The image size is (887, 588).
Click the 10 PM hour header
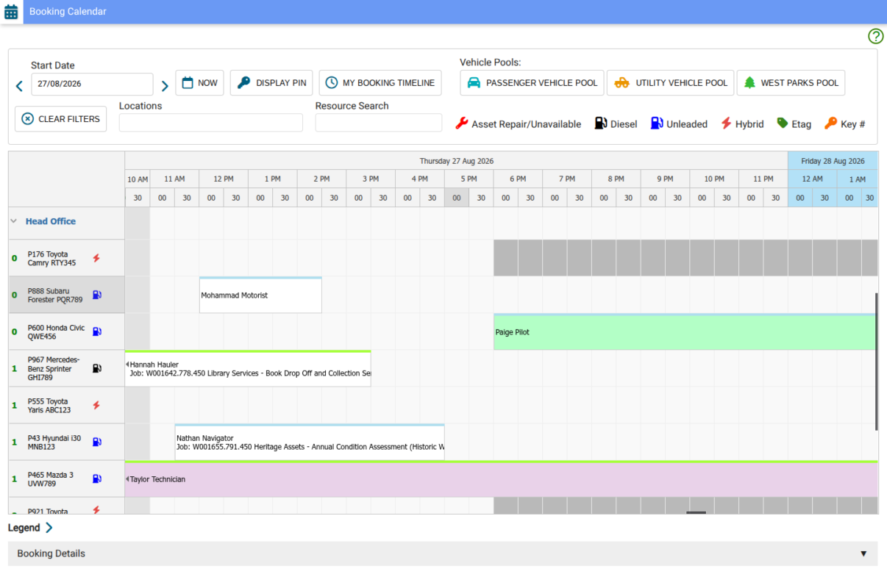pyautogui.click(x=714, y=179)
